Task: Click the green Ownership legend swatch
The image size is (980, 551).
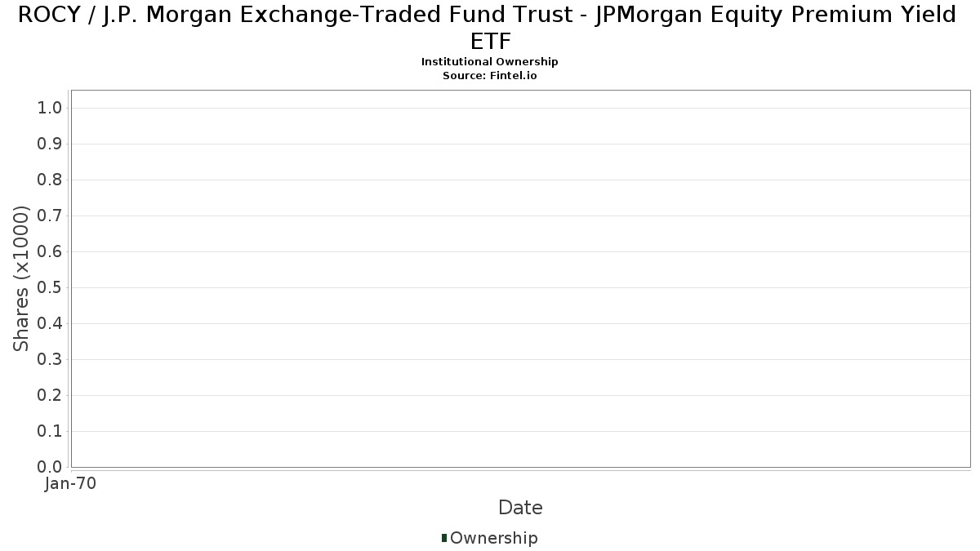Action: (x=444, y=537)
